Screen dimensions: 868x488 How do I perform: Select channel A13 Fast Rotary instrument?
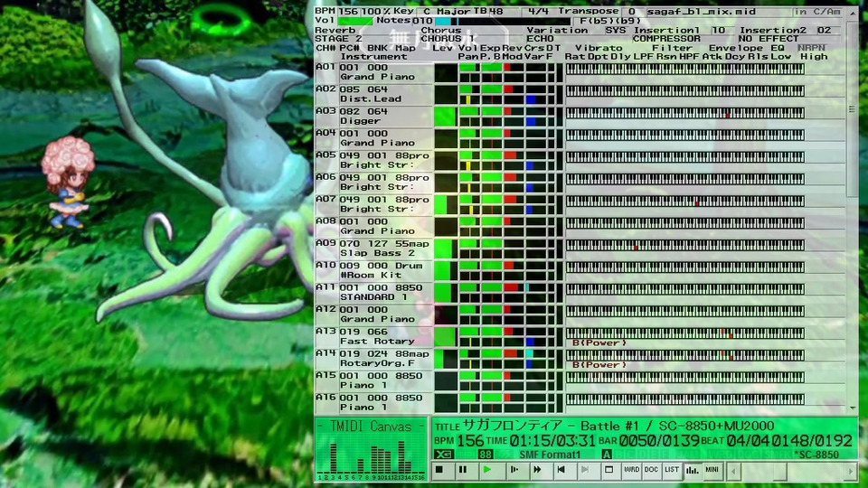tap(377, 341)
